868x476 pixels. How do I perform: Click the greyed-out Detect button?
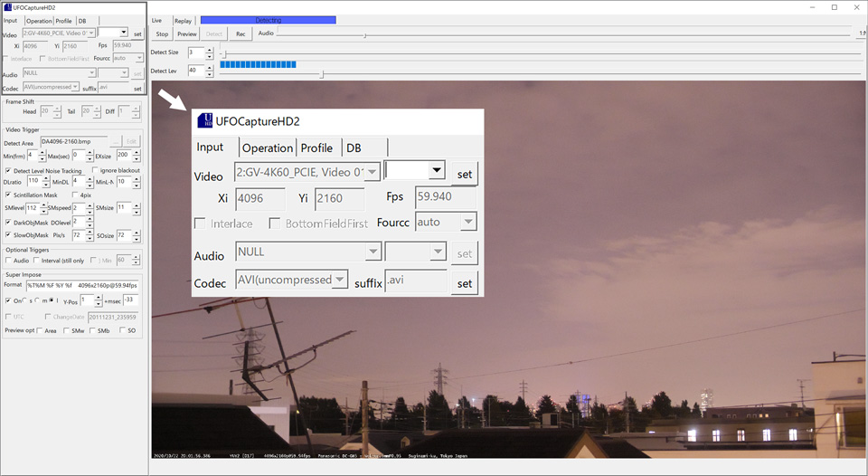pyautogui.click(x=213, y=33)
